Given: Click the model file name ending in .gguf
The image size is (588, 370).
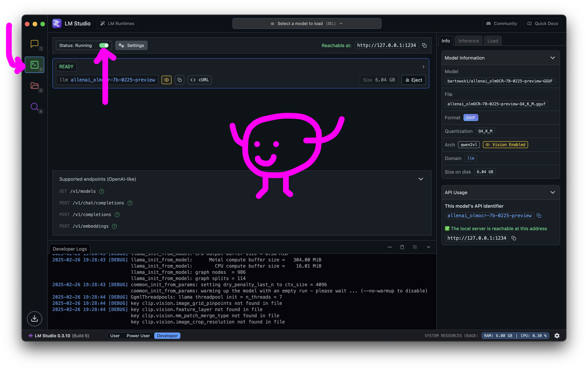Looking at the screenshot, I should click(x=496, y=104).
